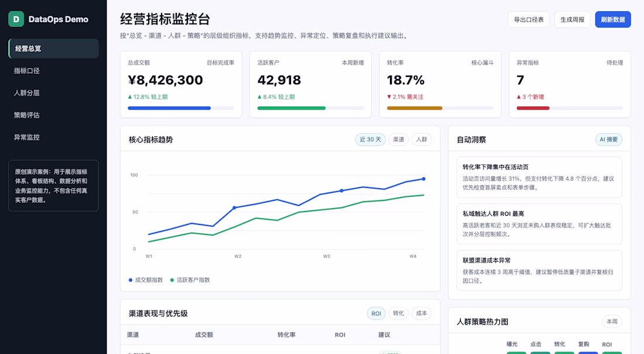Click the red 异常指标 progress bar

coord(533,108)
